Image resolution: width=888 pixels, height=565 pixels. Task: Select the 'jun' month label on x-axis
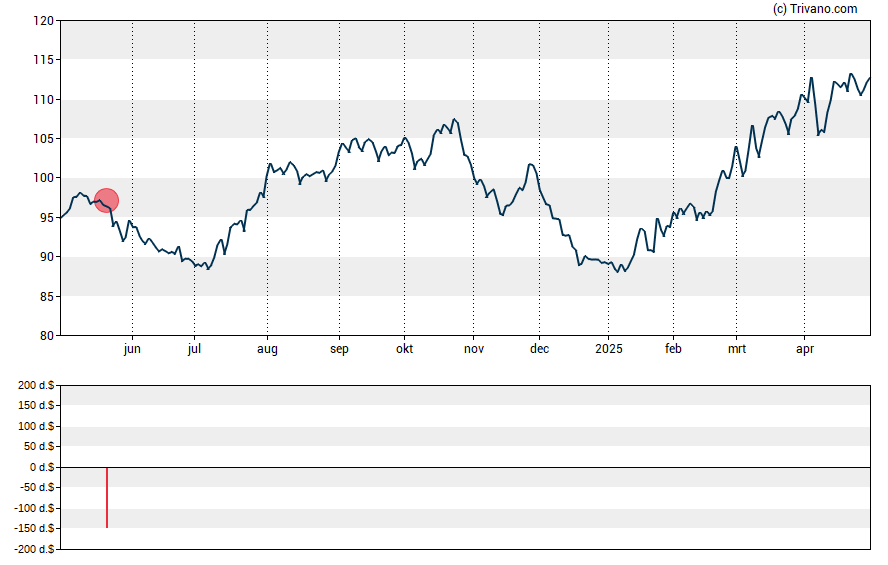(x=132, y=349)
